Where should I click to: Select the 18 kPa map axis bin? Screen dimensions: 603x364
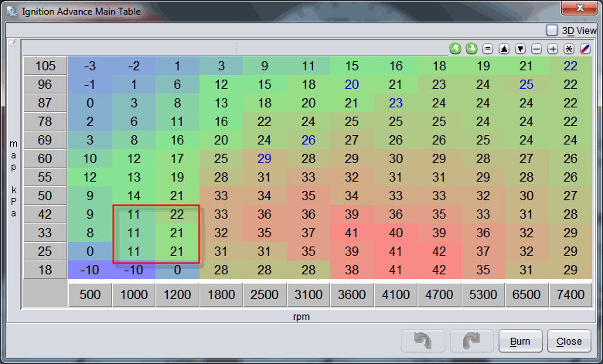[x=46, y=270]
